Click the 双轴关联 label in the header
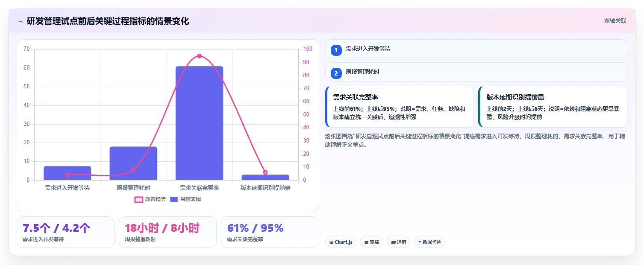The width and height of the screenshot is (644, 265). click(x=615, y=21)
